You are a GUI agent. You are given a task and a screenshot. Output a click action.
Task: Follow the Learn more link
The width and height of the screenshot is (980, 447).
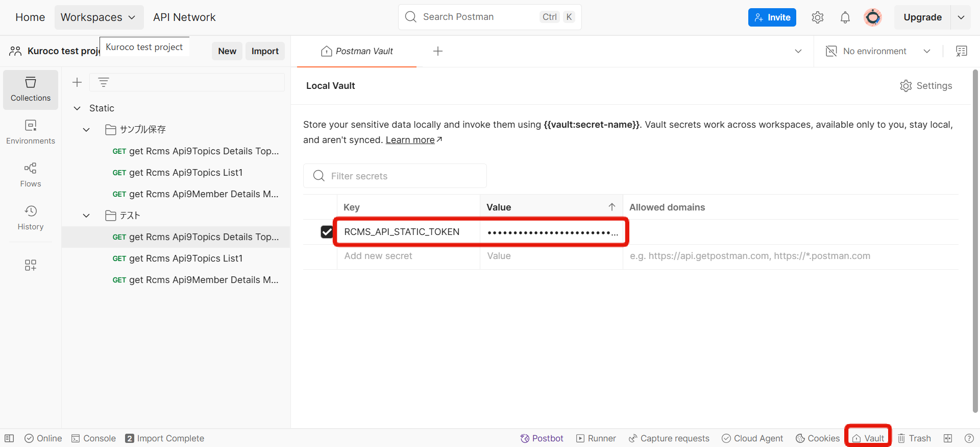tap(410, 140)
